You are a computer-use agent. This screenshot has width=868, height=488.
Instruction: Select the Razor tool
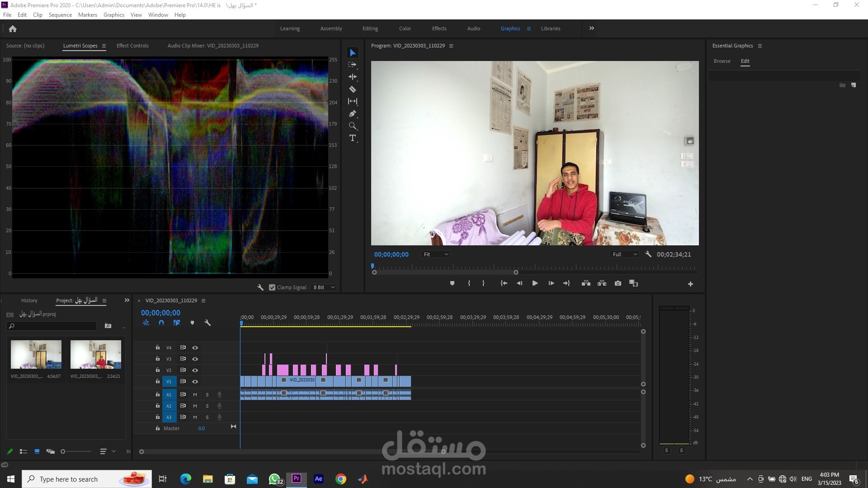point(353,89)
